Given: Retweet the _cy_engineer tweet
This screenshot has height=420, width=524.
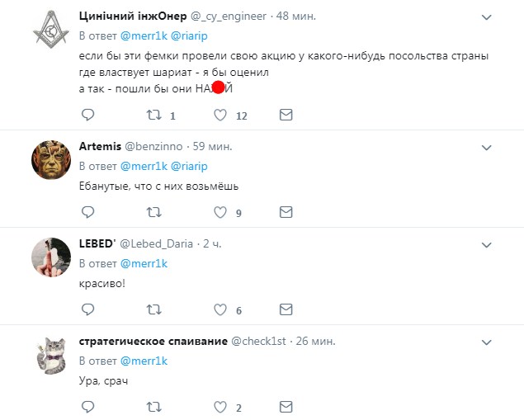Looking at the screenshot, I should (x=153, y=116).
